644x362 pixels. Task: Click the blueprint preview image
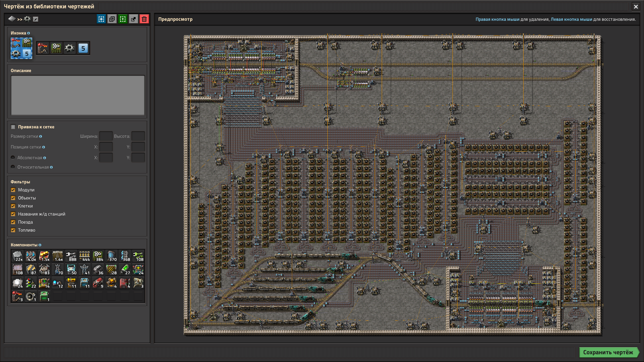point(392,185)
